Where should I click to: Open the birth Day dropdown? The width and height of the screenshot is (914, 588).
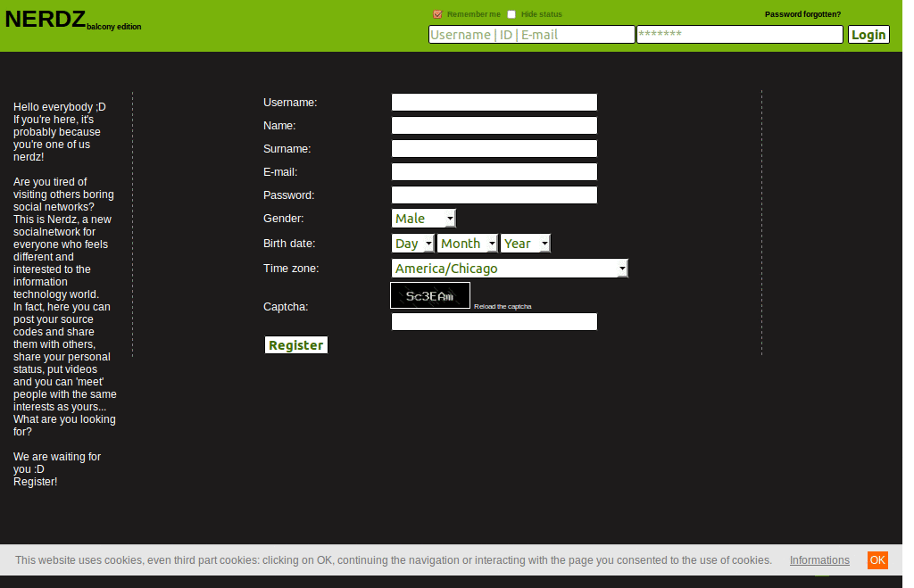coord(412,244)
